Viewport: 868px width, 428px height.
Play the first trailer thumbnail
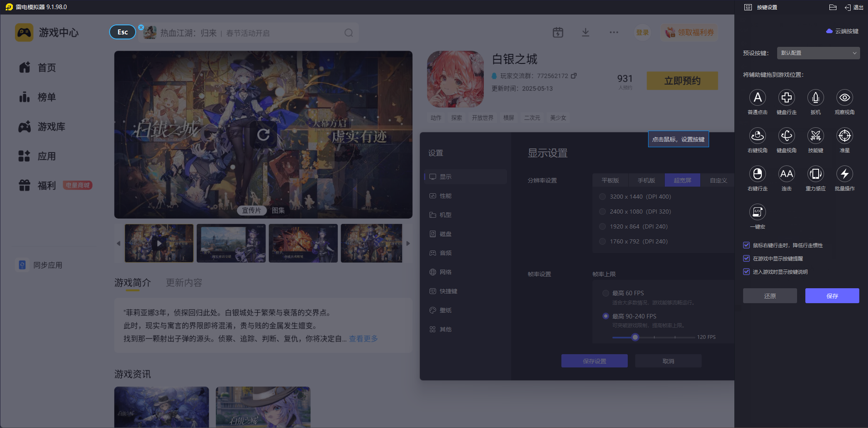[159, 243]
